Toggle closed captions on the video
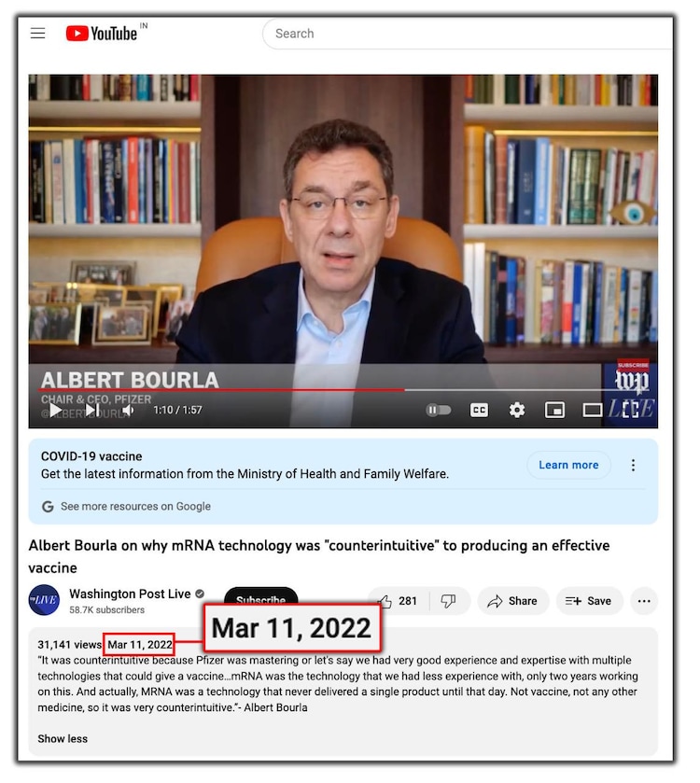The width and height of the screenshot is (700, 783). pos(479,410)
